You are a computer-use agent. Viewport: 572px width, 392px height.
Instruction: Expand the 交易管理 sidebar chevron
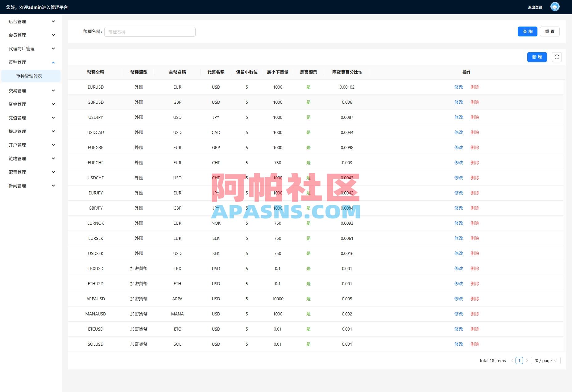click(x=53, y=90)
